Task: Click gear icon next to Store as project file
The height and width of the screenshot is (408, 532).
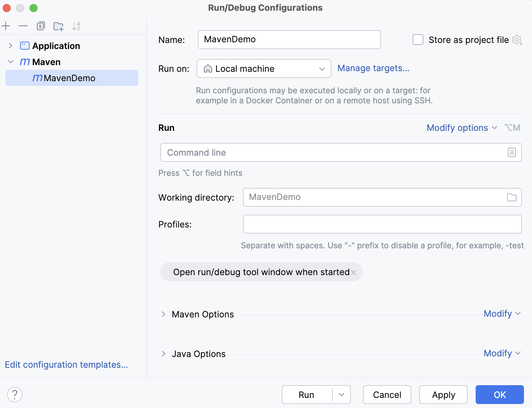Action: (517, 40)
